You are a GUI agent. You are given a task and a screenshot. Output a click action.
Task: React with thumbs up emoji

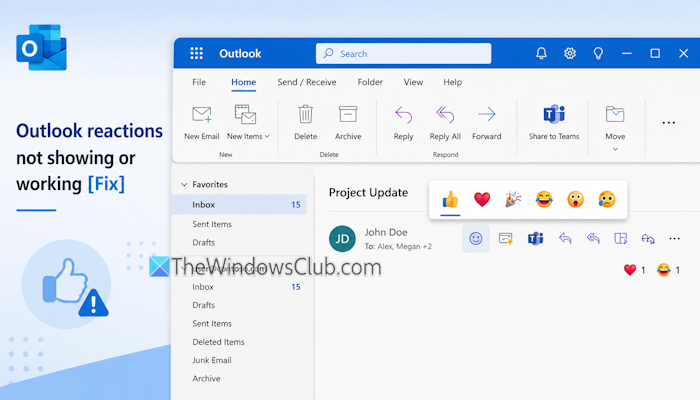[x=450, y=199]
